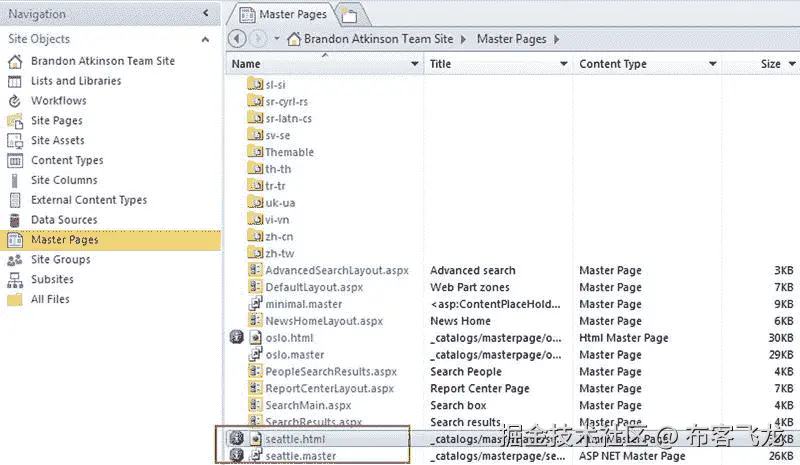Click the status icon beside seattle.master
Viewport: 800px width, 465px height.
coord(236,455)
